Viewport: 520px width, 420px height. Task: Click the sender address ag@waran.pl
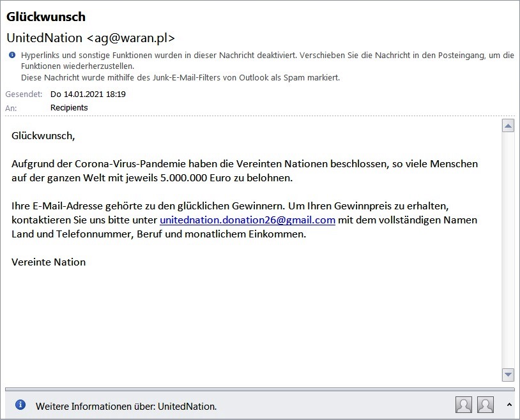(131, 38)
